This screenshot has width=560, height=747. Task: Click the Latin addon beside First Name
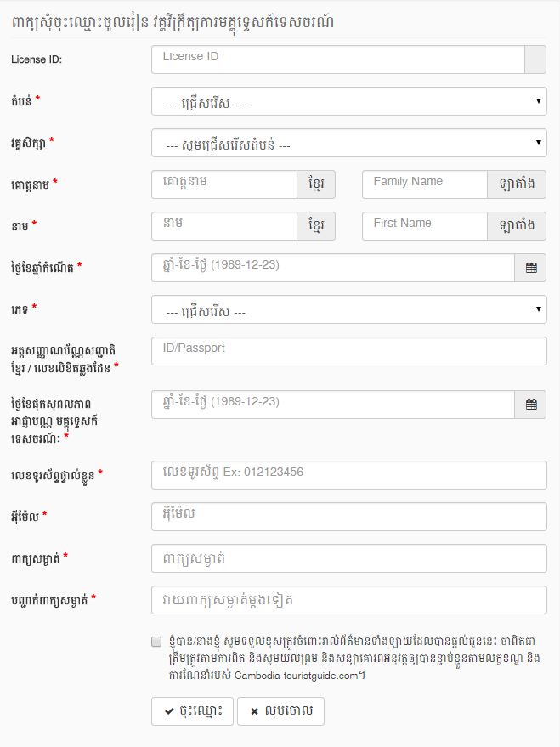(x=517, y=226)
